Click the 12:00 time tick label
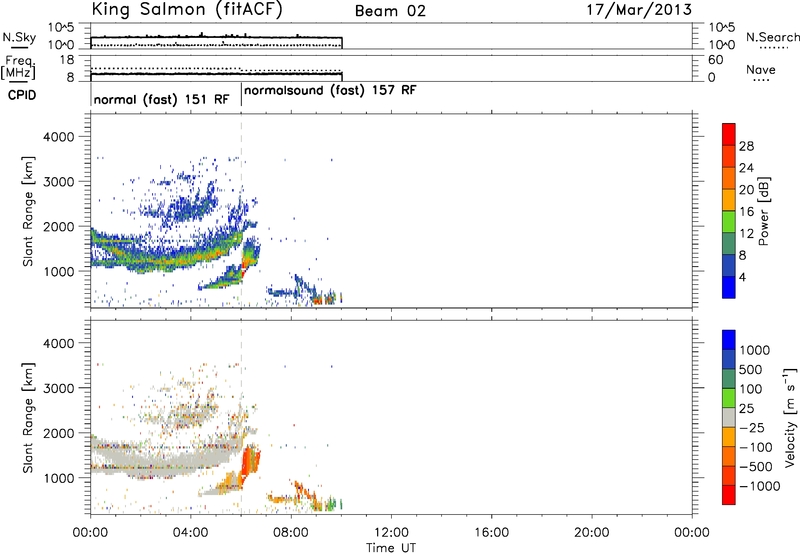 click(391, 533)
